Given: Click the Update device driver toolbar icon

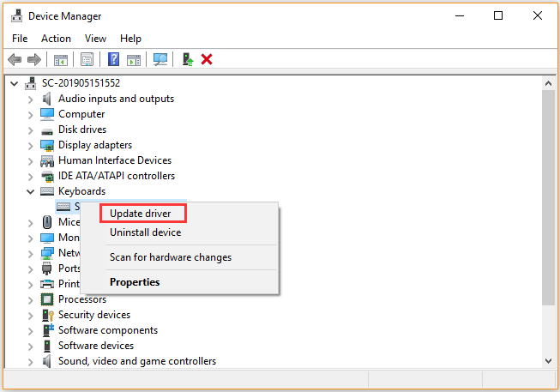Looking at the screenshot, I should tap(187, 59).
